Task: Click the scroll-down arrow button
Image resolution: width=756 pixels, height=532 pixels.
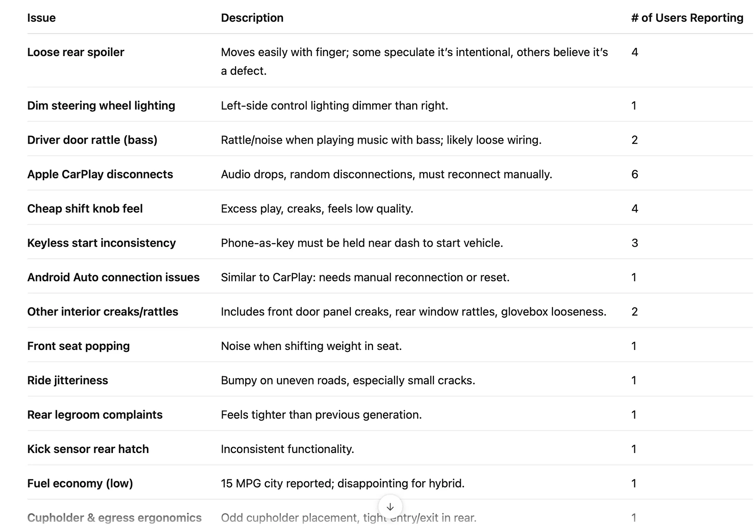Action: [x=390, y=507]
